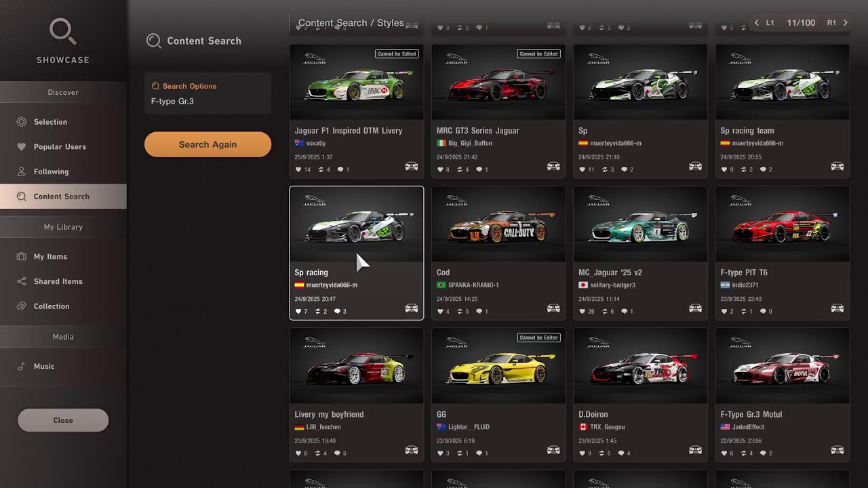Click the My Items briefcase icon

coord(22,257)
